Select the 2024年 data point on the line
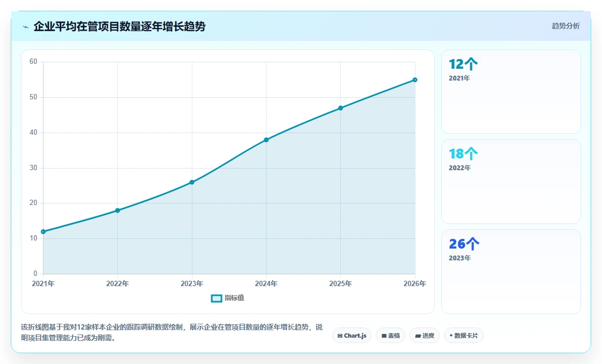 (x=266, y=140)
